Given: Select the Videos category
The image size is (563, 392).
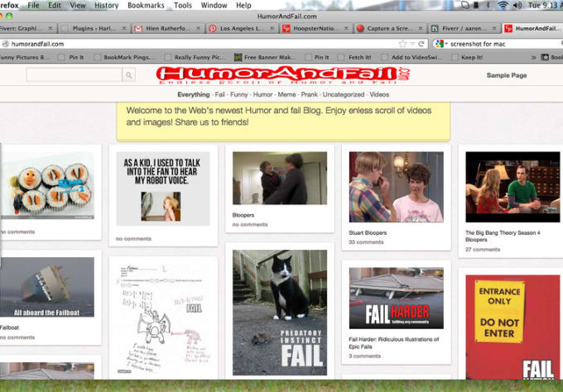Looking at the screenshot, I should pyautogui.click(x=379, y=94).
